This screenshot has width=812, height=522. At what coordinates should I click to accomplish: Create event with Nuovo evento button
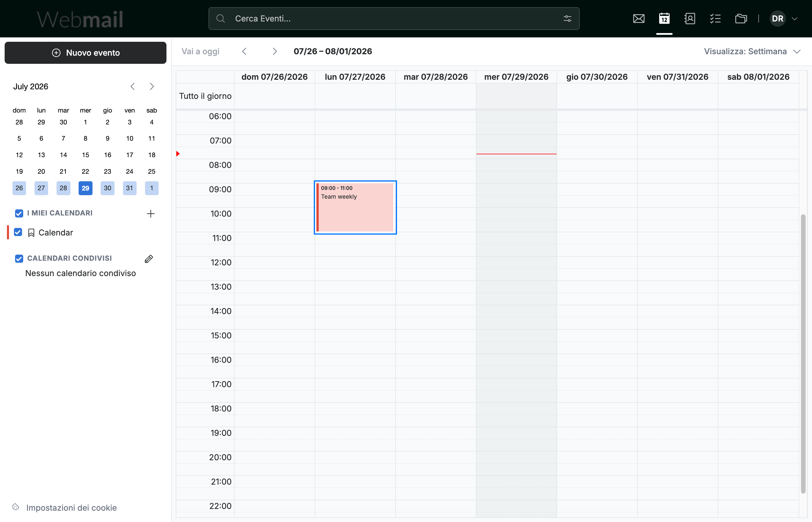coord(85,53)
